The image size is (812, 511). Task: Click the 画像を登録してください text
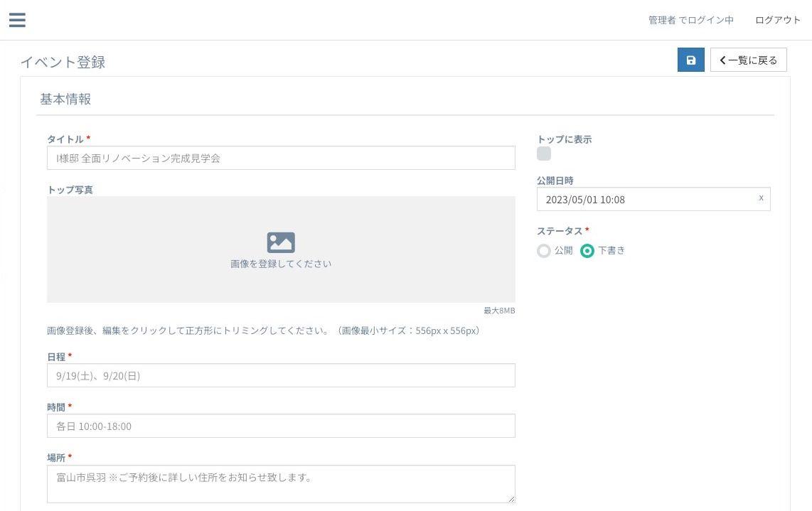tap(281, 264)
